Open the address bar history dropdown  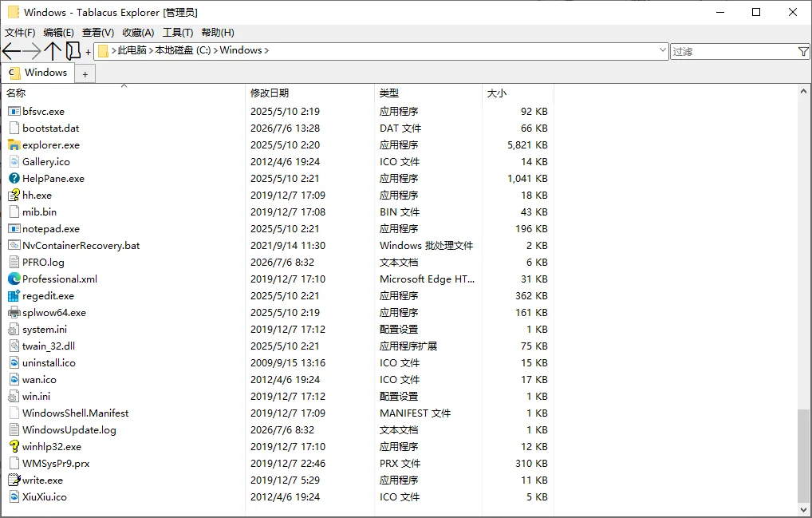point(662,50)
